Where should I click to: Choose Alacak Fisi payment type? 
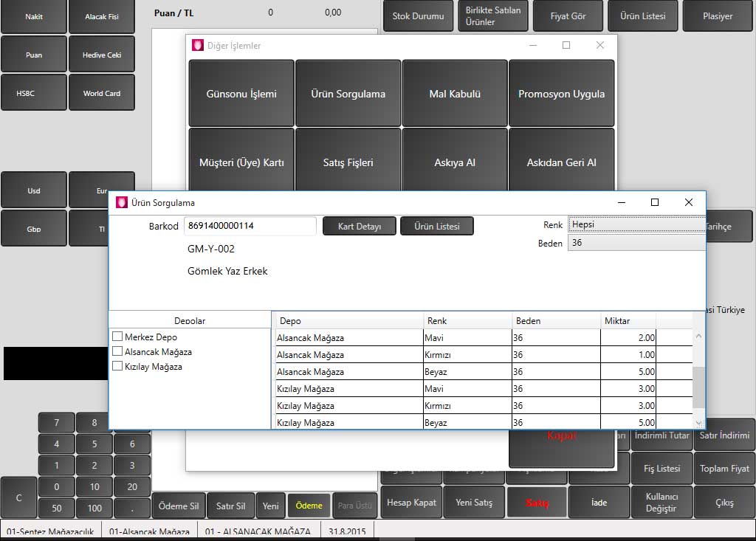click(102, 16)
